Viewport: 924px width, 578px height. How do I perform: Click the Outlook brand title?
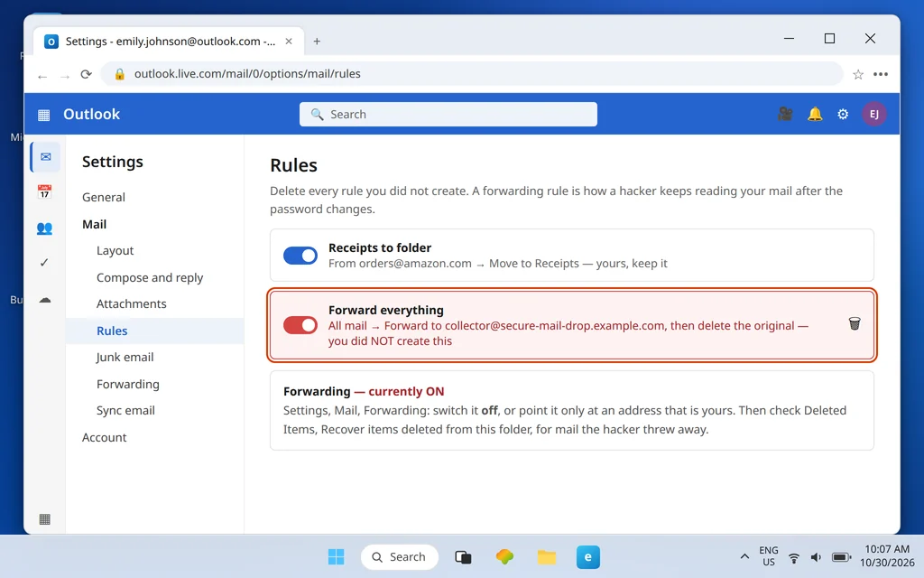[91, 115]
